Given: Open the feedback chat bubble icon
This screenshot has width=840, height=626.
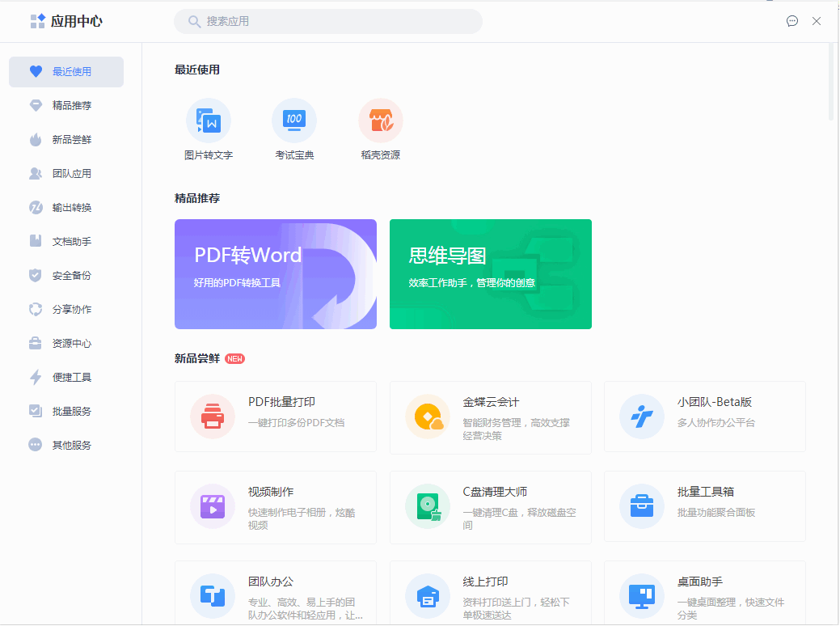Looking at the screenshot, I should (x=791, y=21).
